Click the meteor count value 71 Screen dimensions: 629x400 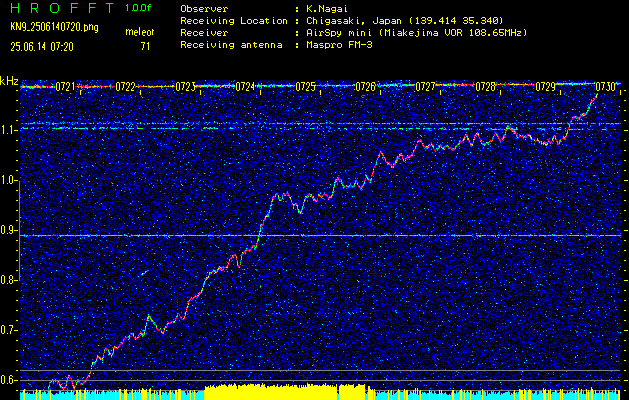pyautogui.click(x=145, y=47)
